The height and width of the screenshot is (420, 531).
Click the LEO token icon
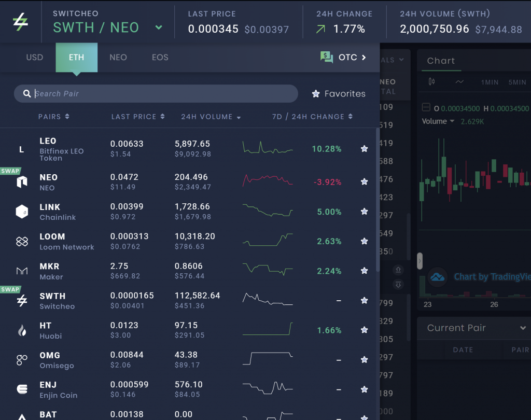point(22,149)
